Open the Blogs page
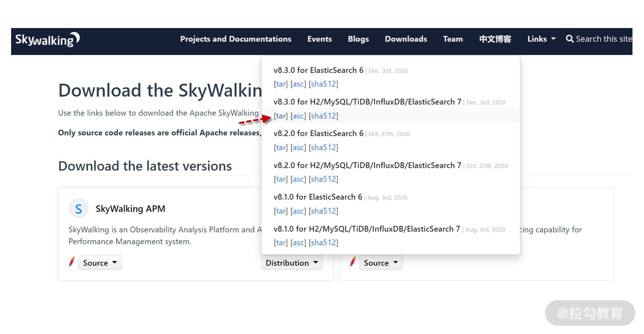644x334 pixels. coord(358,39)
